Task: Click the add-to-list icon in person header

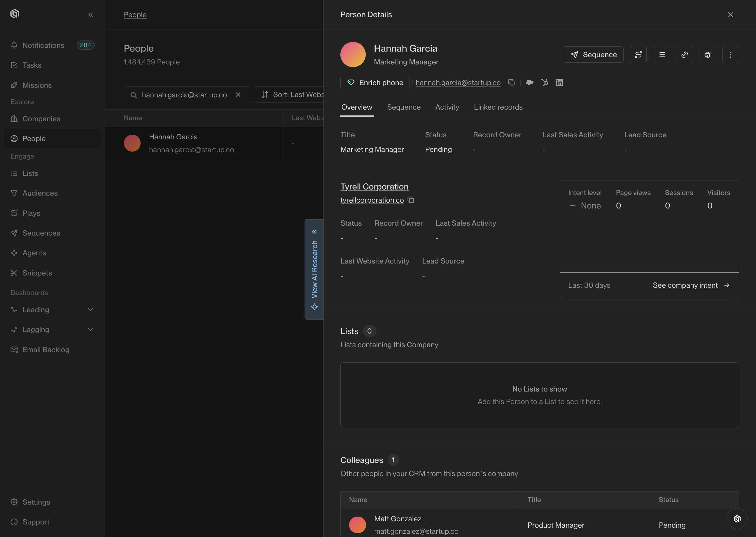Action: coord(661,55)
